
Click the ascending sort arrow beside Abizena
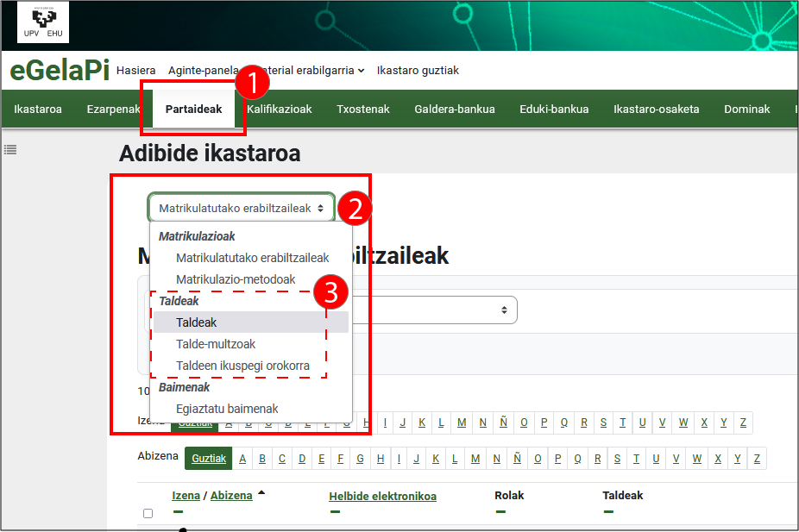[x=261, y=493]
